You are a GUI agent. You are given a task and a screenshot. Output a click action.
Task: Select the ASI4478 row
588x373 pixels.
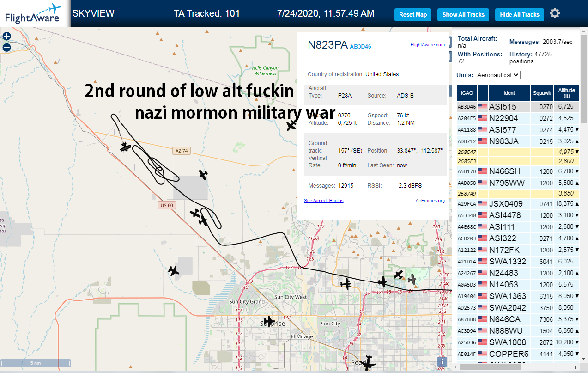[x=518, y=215]
